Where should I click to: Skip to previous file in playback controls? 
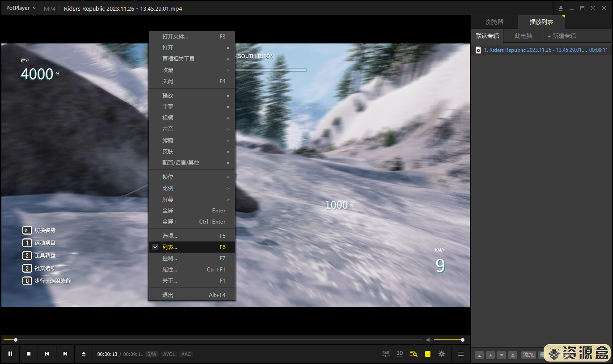tap(47, 354)
